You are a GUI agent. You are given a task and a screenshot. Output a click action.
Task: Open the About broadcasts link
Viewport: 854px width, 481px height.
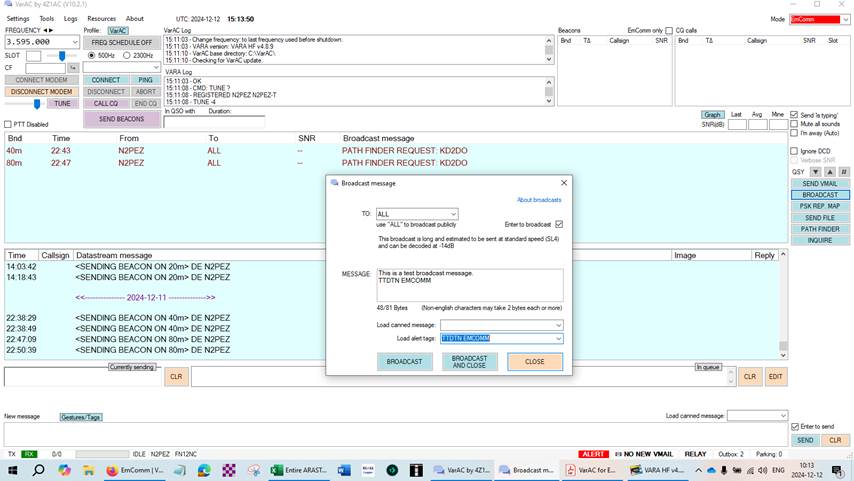539,200
